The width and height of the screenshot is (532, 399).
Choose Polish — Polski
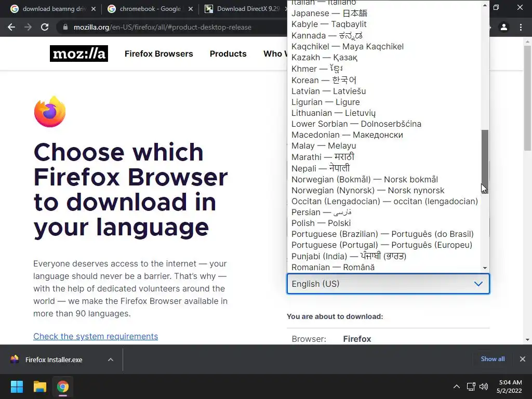pyautogui.click(x=384, y=223)
